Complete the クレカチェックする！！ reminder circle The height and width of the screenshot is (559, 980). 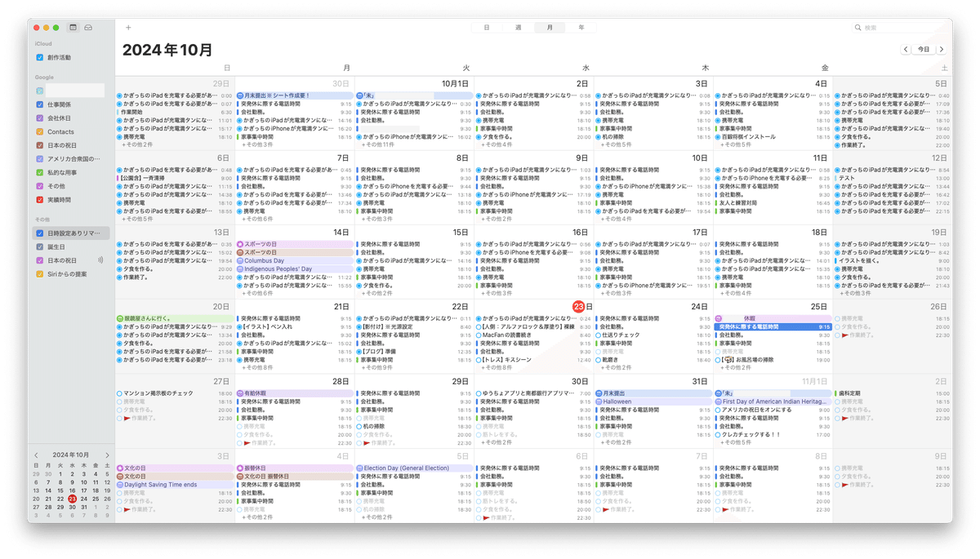[x=717, y=435]
